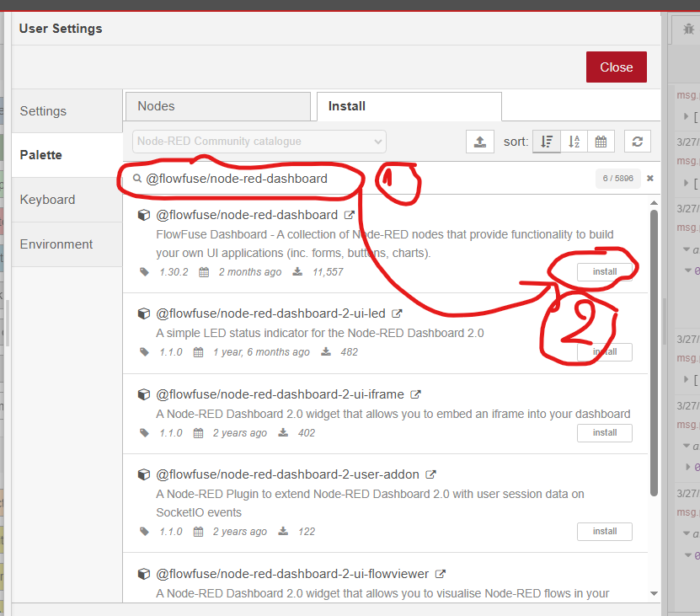Open the Node-RED Community catalogue dropdown
The image size is (700, 616).
coord(259,142)
